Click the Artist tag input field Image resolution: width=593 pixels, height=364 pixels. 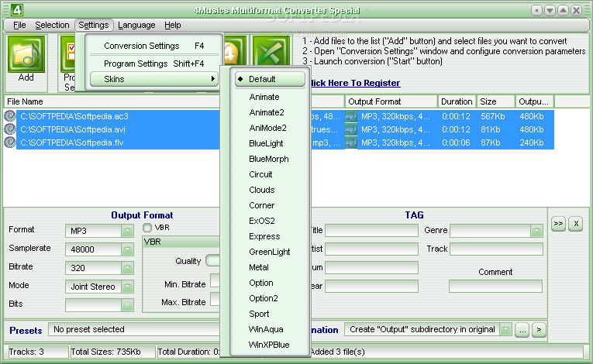[371, 249]
